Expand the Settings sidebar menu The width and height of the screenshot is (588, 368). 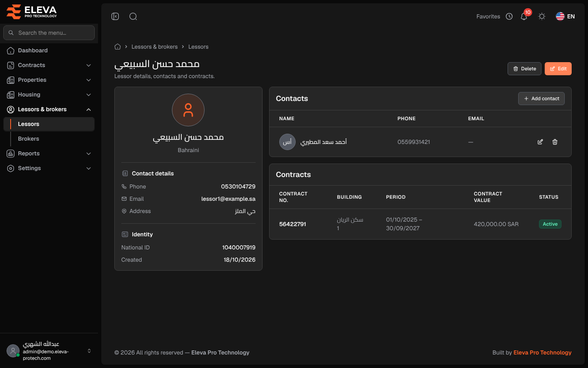pyautogui.click(x=49, y=168)
